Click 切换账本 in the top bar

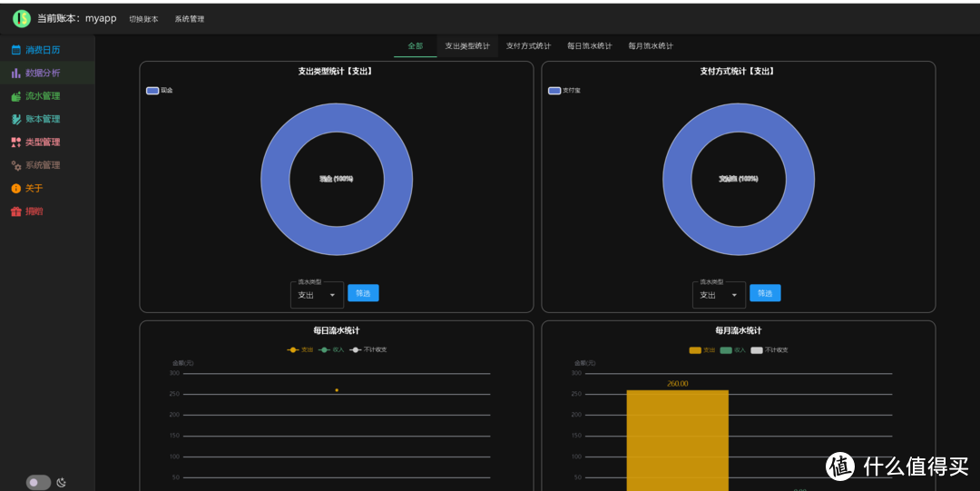[143, 19]
